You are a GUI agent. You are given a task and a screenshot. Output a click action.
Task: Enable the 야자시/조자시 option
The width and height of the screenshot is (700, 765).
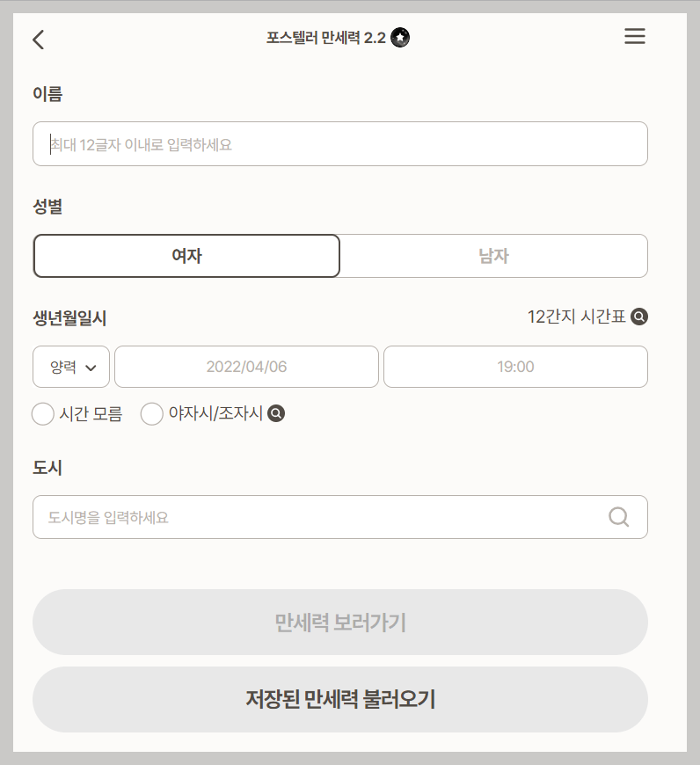coord(151,413)
